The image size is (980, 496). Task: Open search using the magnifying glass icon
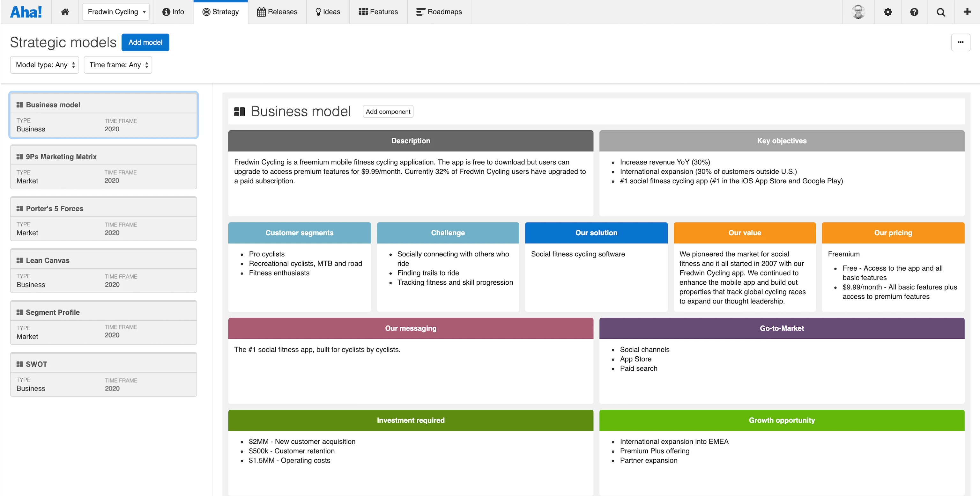(941, 11)
